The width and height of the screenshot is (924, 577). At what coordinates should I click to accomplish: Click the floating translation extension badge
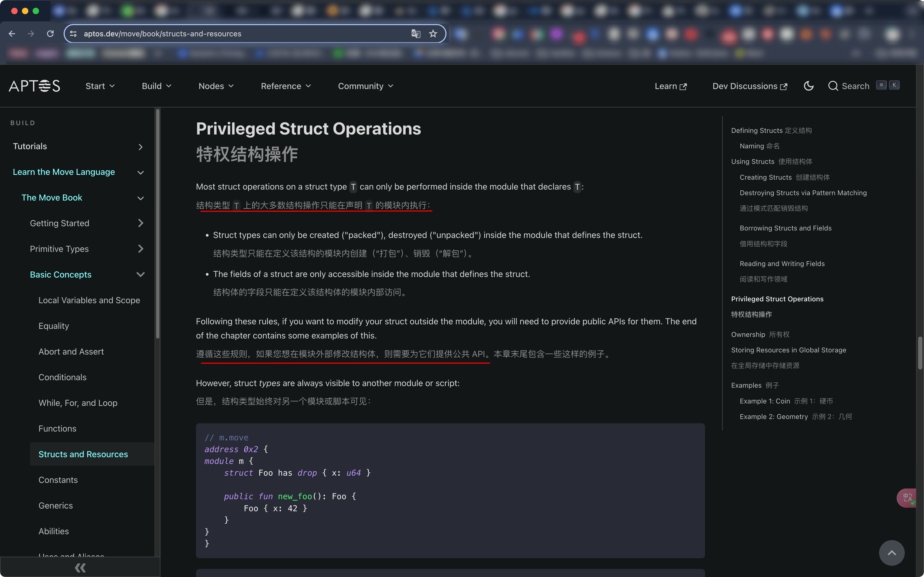click(x=907, y=498)
